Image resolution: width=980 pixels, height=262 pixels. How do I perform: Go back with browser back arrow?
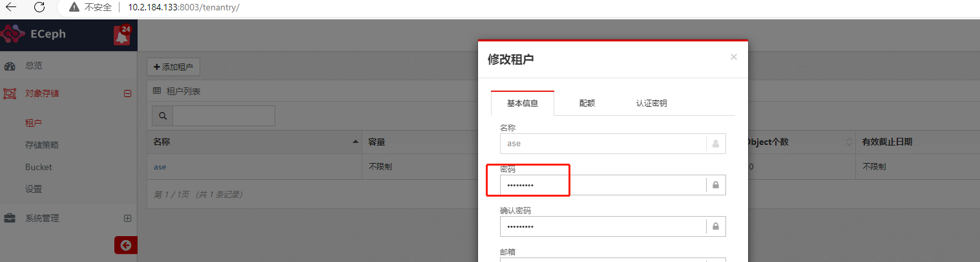pos(11,7)
